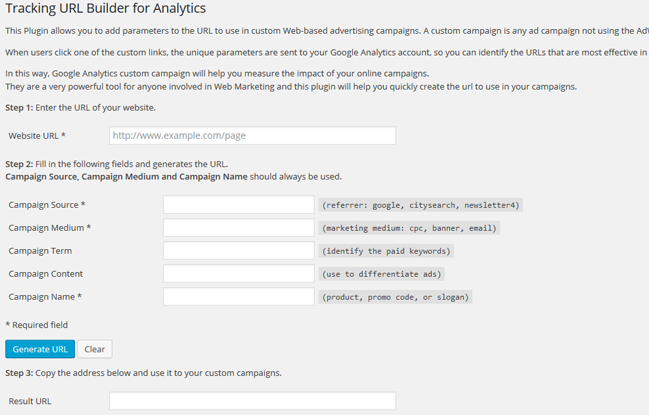Focus the Website URL input field
649x415 pixels.
pyautogui.click(x=252, y=136)
